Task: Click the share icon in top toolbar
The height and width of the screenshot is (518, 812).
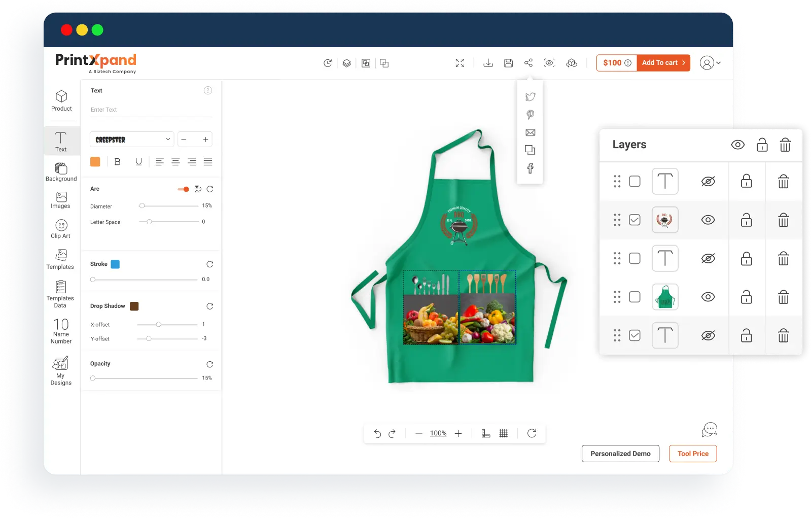Action: click(x=528, y=63)
